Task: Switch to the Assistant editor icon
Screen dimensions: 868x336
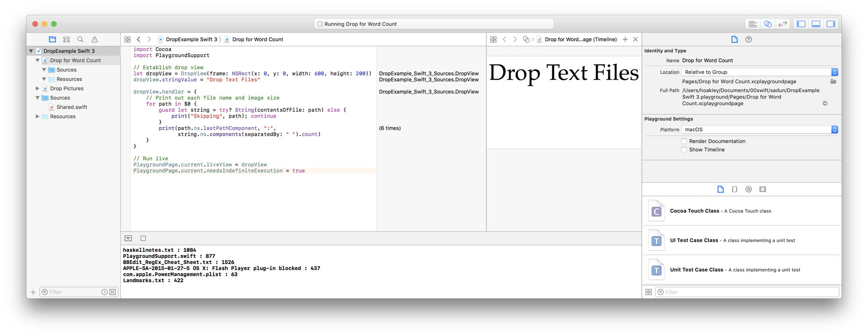Action: 767,24
